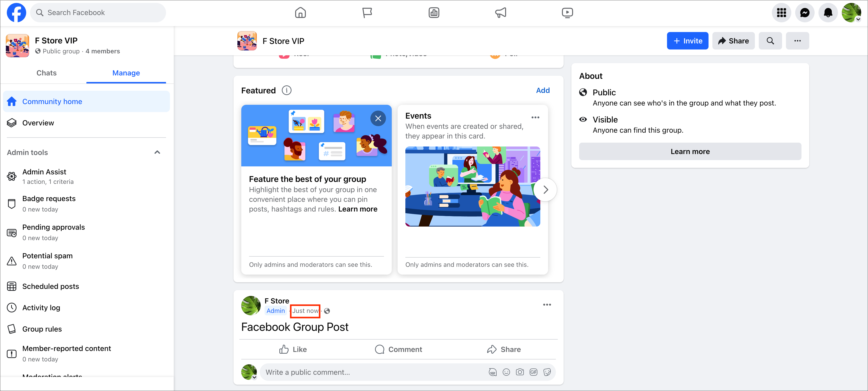Open account profile avatar menu
868x391 pixels.
851,13
